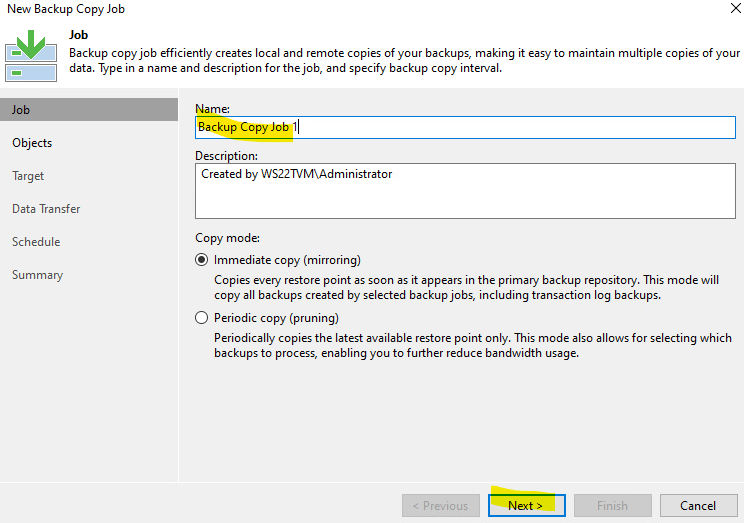
Task: Click into the Name text field
Action: tap(465, 127)
